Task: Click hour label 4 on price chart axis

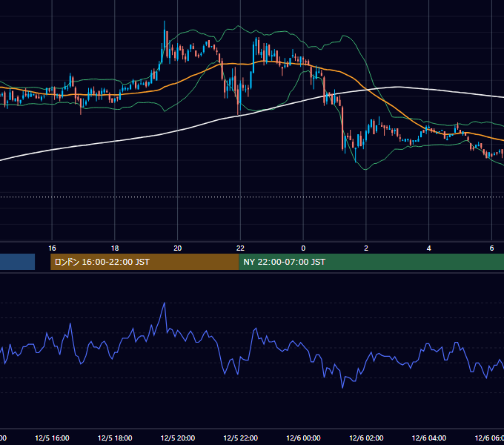Action: click(x=429, y=248)
